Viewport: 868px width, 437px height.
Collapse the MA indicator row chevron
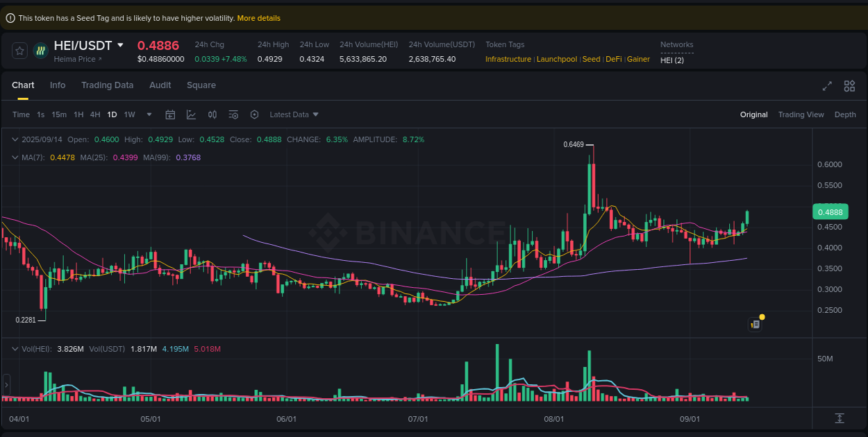click(14, 157)
